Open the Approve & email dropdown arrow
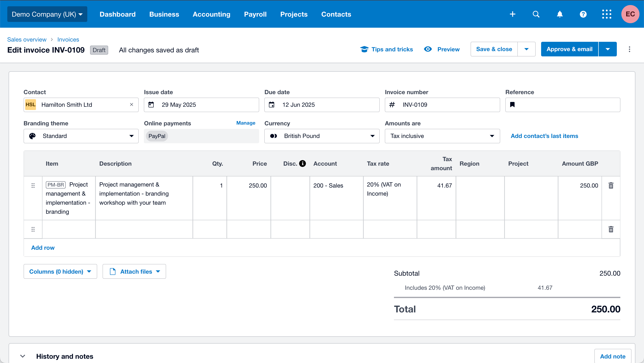644x363 pixels. point(608,49)
